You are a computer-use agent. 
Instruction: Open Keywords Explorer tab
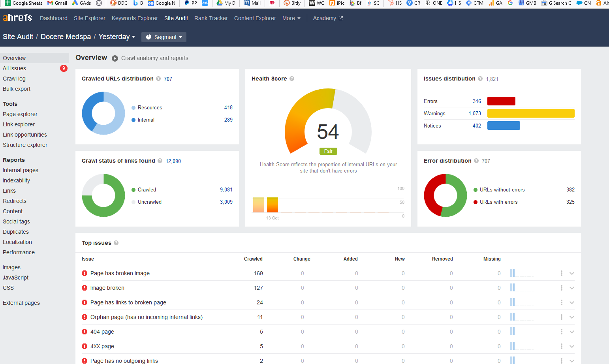pyautogui.click(x=135, y=18)
